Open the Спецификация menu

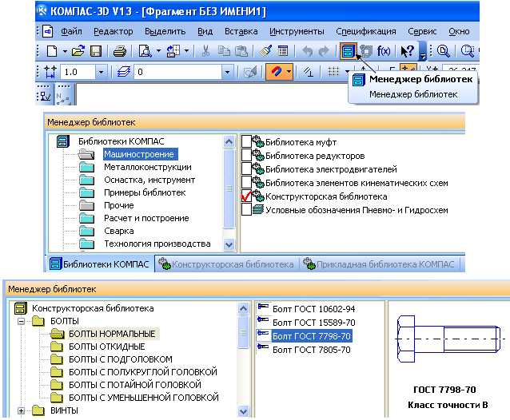[x=366, y=31]
